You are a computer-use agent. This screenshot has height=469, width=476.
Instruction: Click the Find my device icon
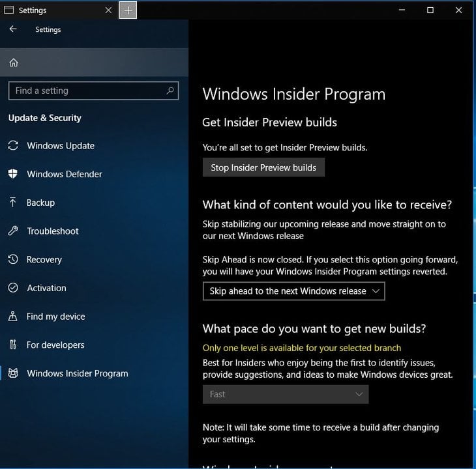click(x=13, y=316)
